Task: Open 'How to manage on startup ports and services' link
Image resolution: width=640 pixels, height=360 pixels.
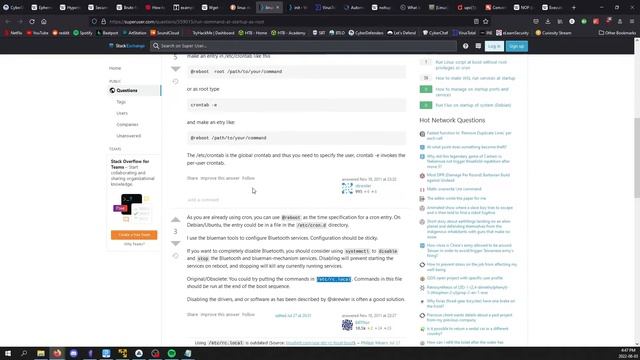Action: [x=472, y=92]
